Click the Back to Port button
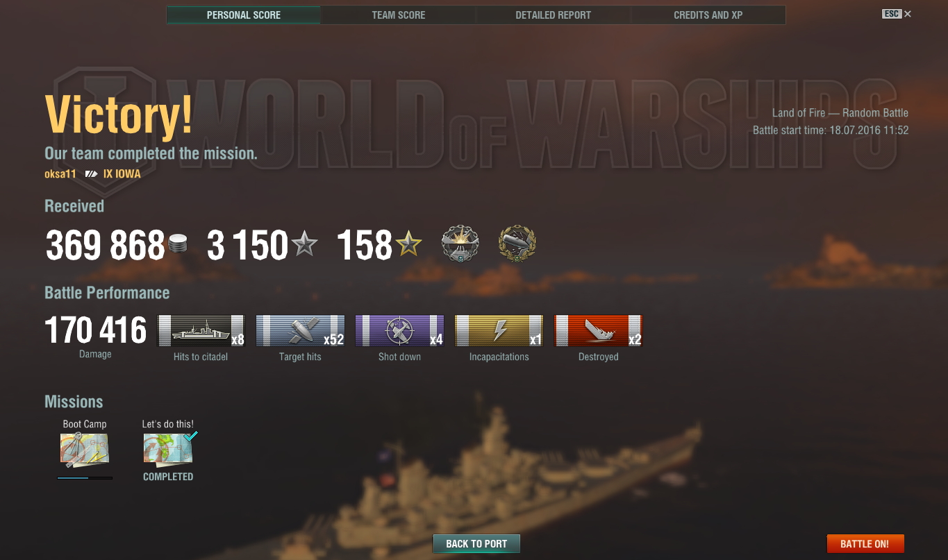Screen dimensions: 948x560 pyautogui.click(x=476, y=544)
